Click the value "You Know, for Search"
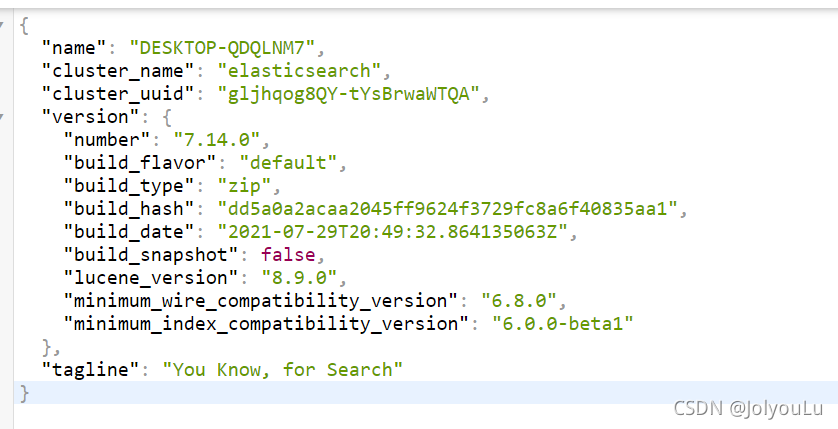The height and width of the screenshot is (429, 838). coord(283,370)
